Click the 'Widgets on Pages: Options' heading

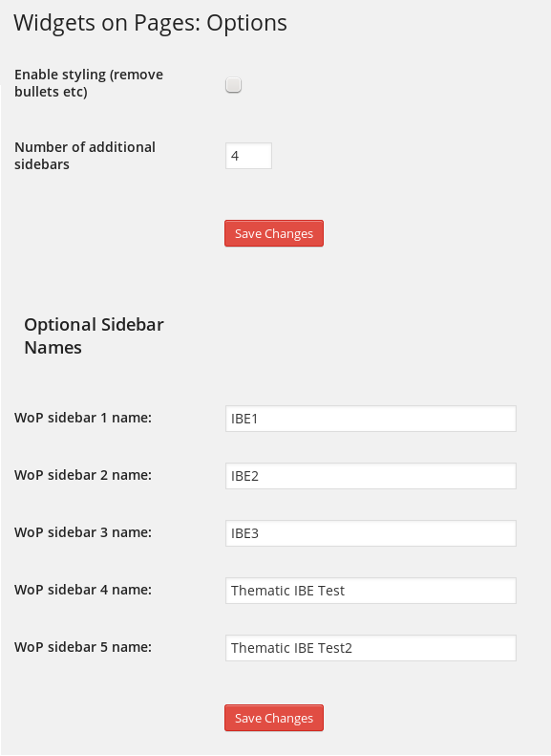coord(150,23)
